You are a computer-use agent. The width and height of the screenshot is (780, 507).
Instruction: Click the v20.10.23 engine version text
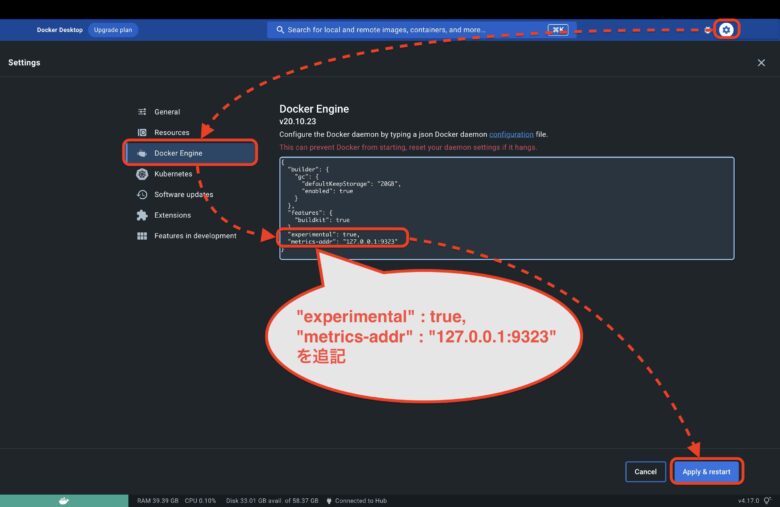[297, 121]
